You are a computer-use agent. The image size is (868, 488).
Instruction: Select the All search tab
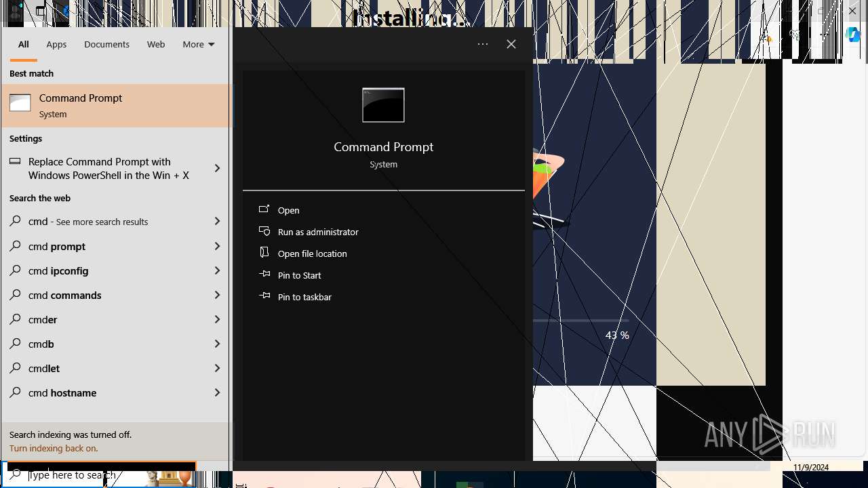click(23, 44)
